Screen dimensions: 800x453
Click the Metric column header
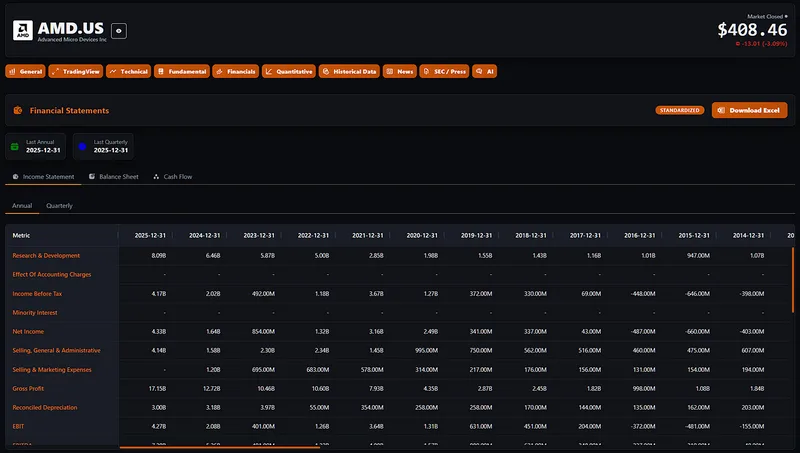tap(21, 235)
